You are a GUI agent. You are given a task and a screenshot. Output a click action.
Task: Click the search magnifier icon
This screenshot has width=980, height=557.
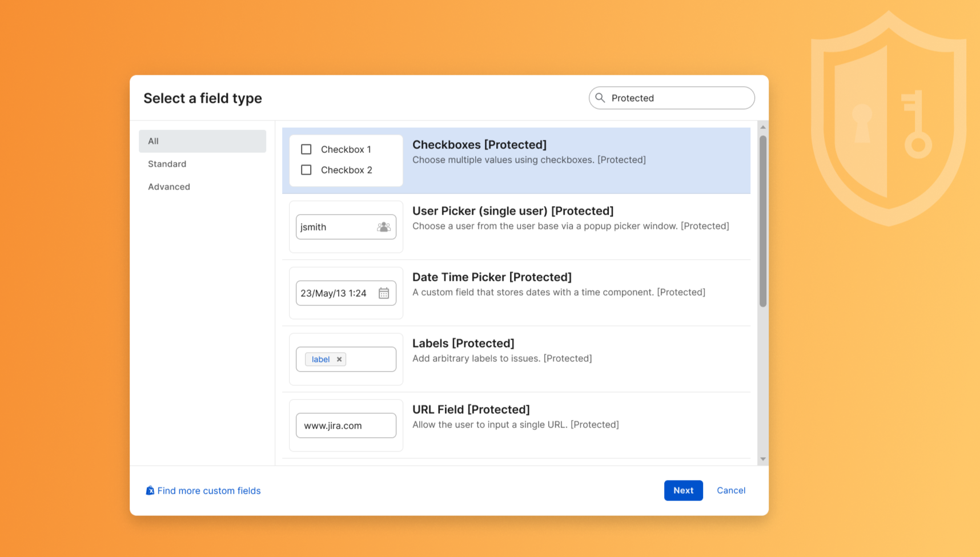(600, 98)
